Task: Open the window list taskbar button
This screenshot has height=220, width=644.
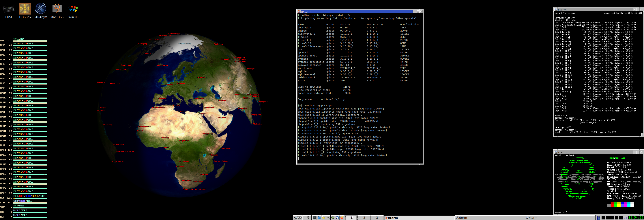Action: [309, 218]
